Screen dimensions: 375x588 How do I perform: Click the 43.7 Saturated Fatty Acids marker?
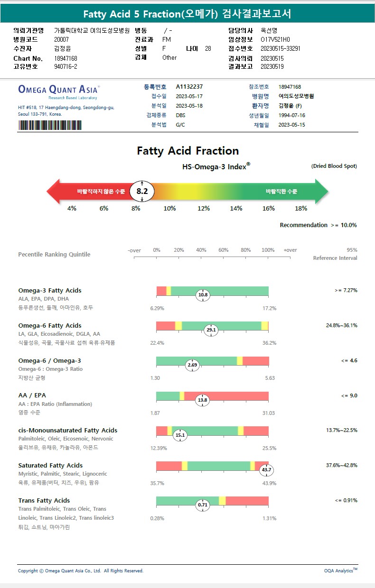click(266, 470)
